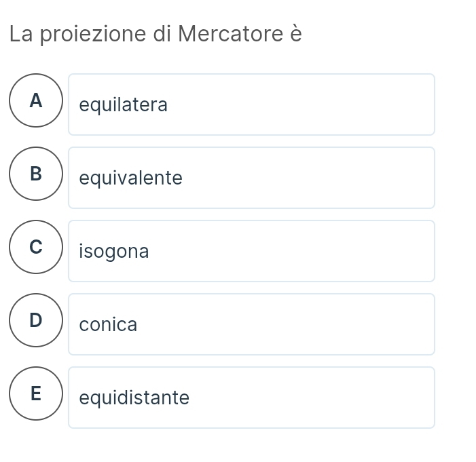Select the circle labeled B
The image size is (476, 462).
[x=37, y=174]
